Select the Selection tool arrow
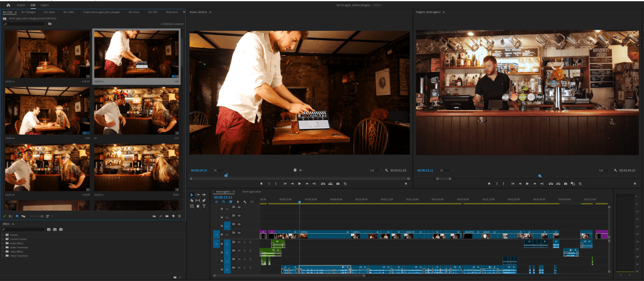 pos(192,195)
